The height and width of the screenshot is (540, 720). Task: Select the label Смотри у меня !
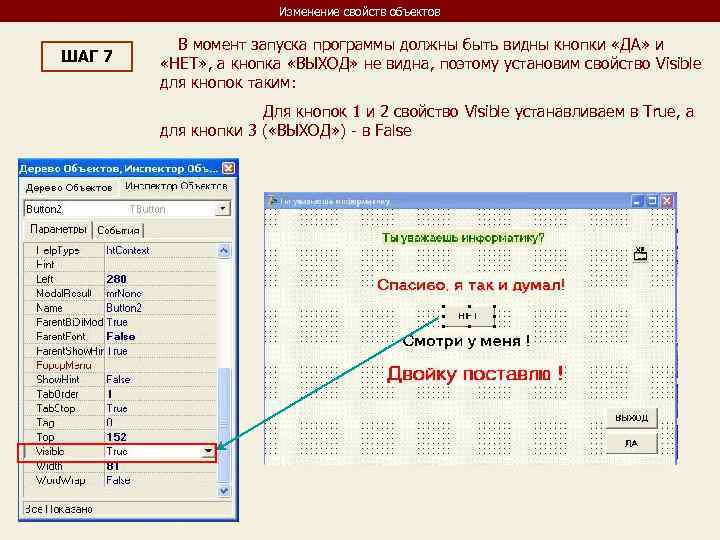(466, 341)
